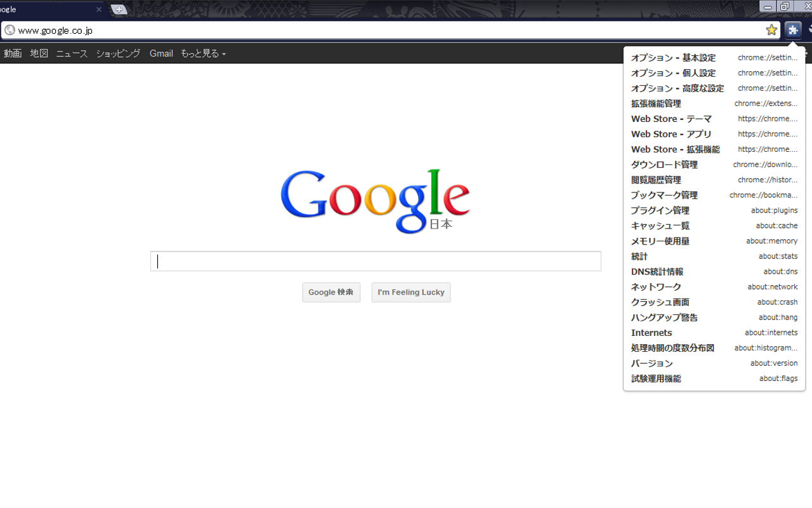Open the 動画 link in the Google bar

click(13, 53)
